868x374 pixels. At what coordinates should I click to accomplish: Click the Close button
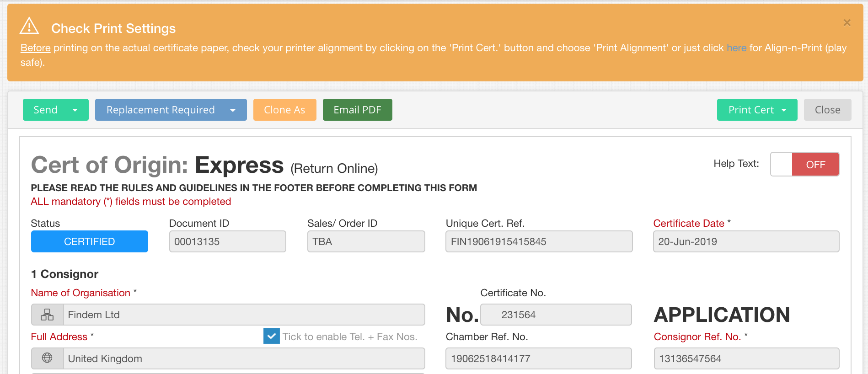[x=827, y=110]
